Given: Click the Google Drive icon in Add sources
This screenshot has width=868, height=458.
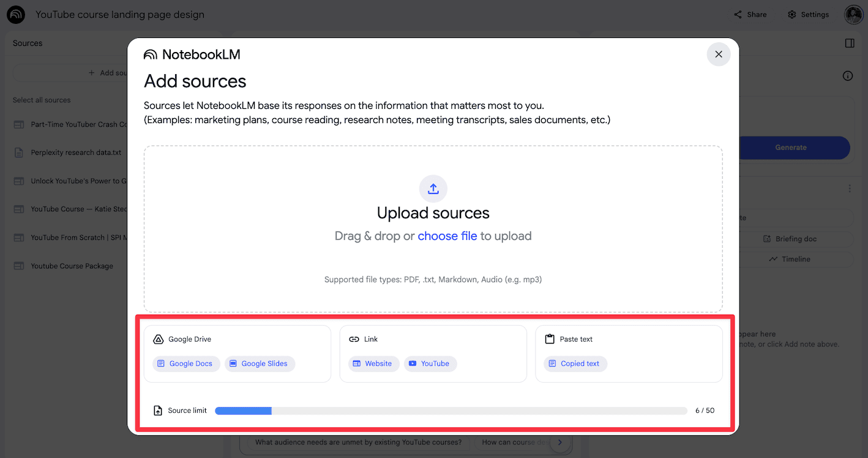Looking at the screenshot, I should [159, 339].
